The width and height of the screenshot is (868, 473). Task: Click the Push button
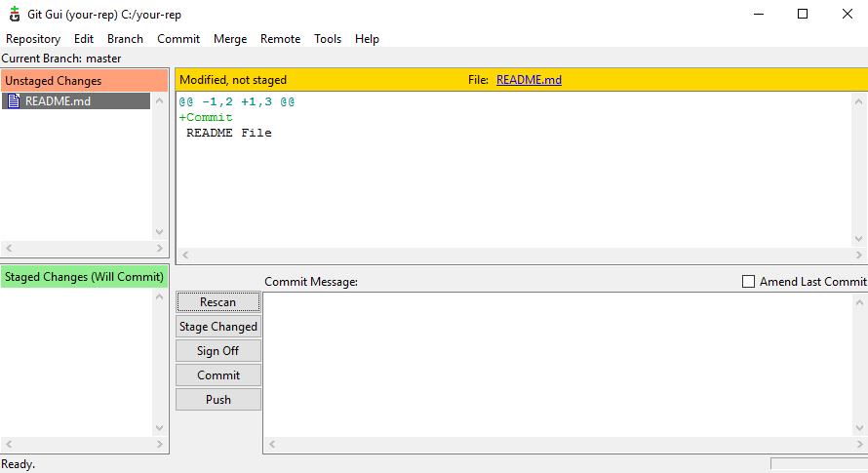pos(218,400)
